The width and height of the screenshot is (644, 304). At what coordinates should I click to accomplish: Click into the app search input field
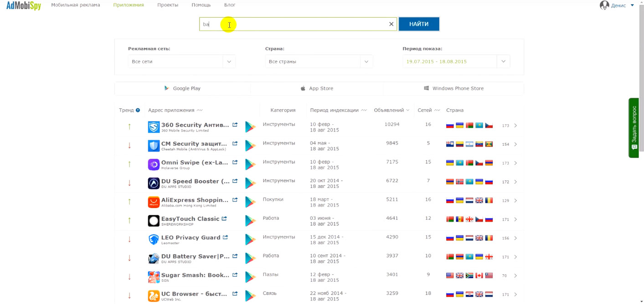point(296,24)
